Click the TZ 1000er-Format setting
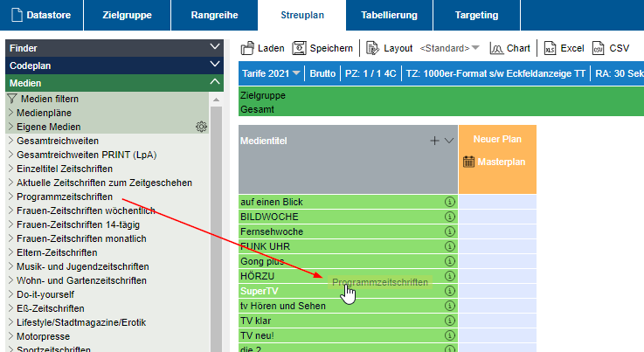The image size is (644, 352). click(x=495, y=73)
